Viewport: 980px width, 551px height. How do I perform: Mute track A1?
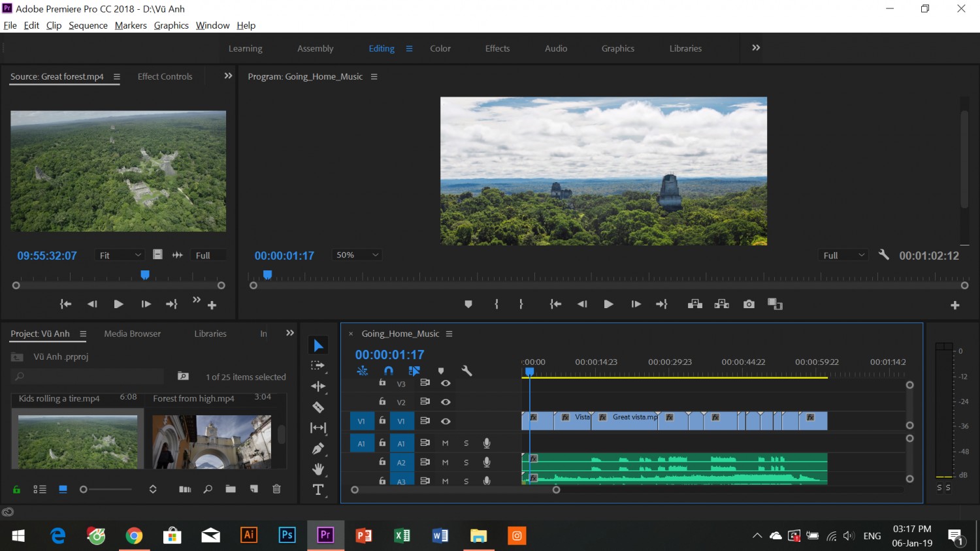click(446, 443)
